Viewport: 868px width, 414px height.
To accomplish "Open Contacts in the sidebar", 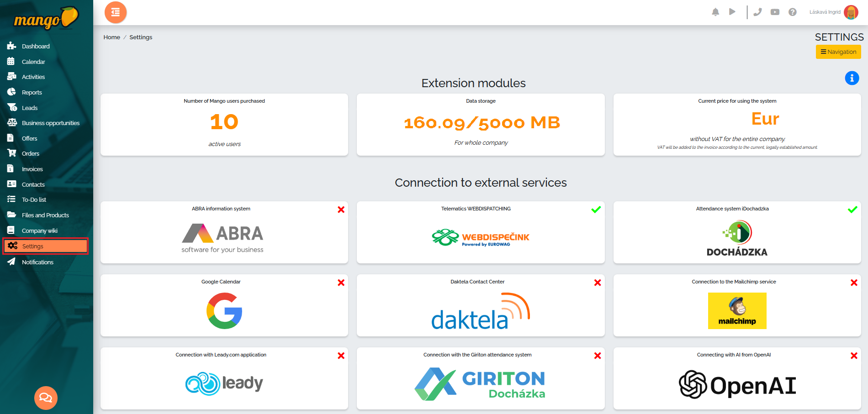I will click(x=33, y=184).
